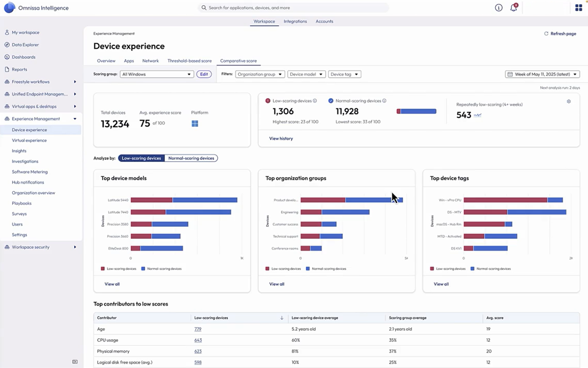Click the My workspace person icon
The height and width of the screenshot is (368, 588).
(x=7, y=32)
